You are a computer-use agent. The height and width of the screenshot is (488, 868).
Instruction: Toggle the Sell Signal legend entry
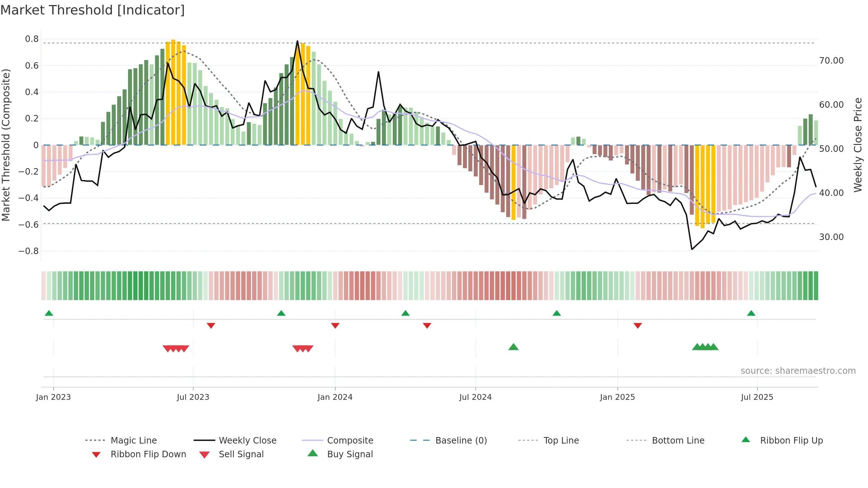click(231, 454)
